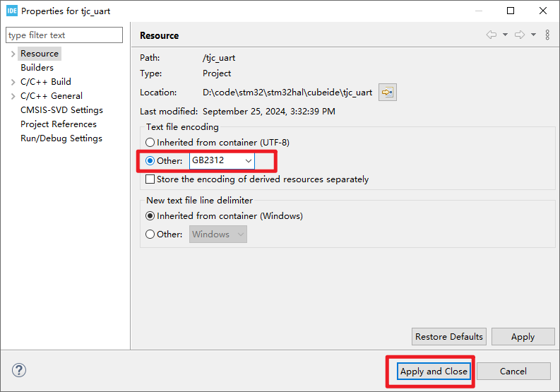Close the Properties dialog with X
The height and width of the screenshot is (392, 560).
(x=543, y=11)
